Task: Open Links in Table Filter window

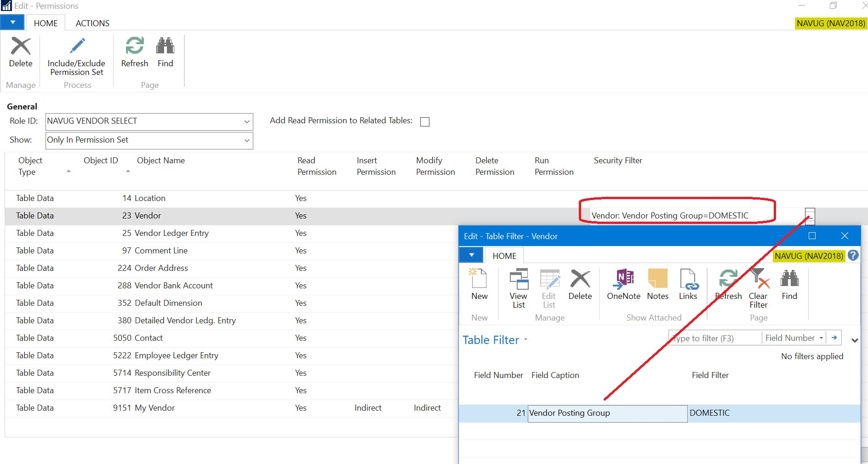Action: tap(688, 284)
